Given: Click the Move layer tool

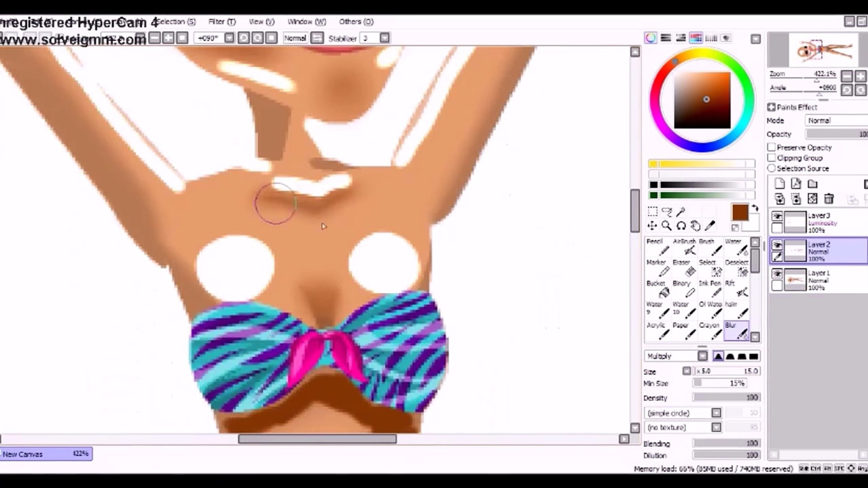Looking at the screenshot, I should point(652,225).
